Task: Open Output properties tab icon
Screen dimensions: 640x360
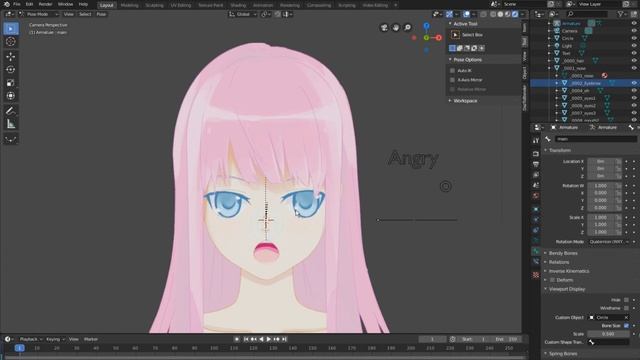Action: [536, 164]
